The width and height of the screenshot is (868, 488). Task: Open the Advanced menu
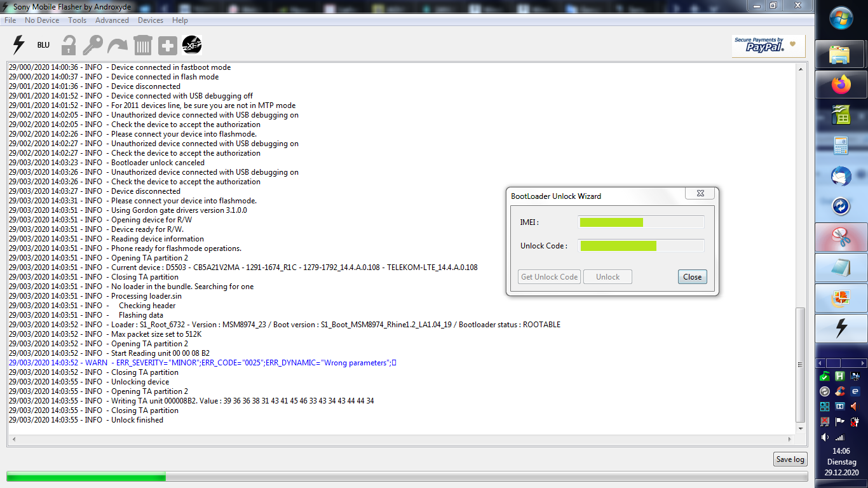tap(112, 20)
